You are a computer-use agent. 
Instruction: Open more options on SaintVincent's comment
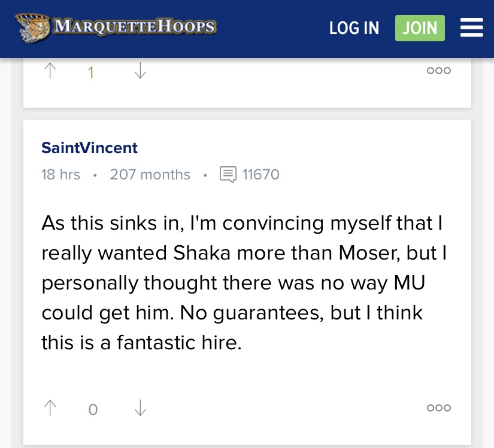pos(438,408)
